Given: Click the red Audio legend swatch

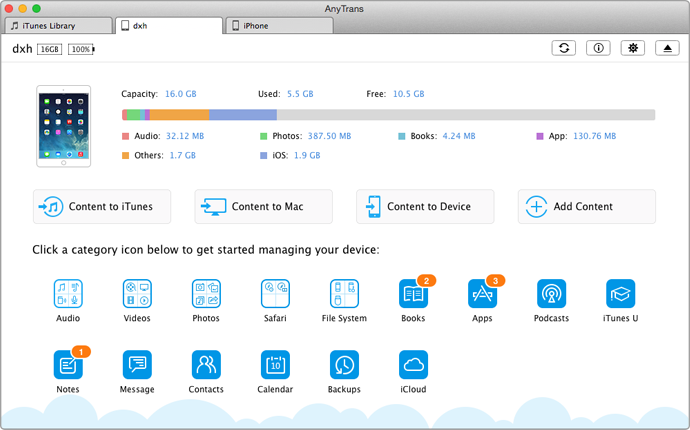Looking at the screenshot, I should coord(125,136).
